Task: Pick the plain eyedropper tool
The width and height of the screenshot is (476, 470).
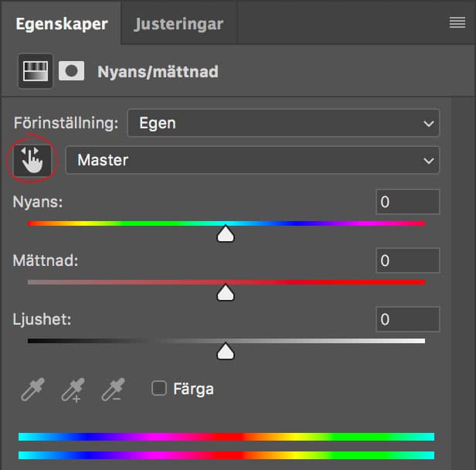Action: click(x=32, y=390)
